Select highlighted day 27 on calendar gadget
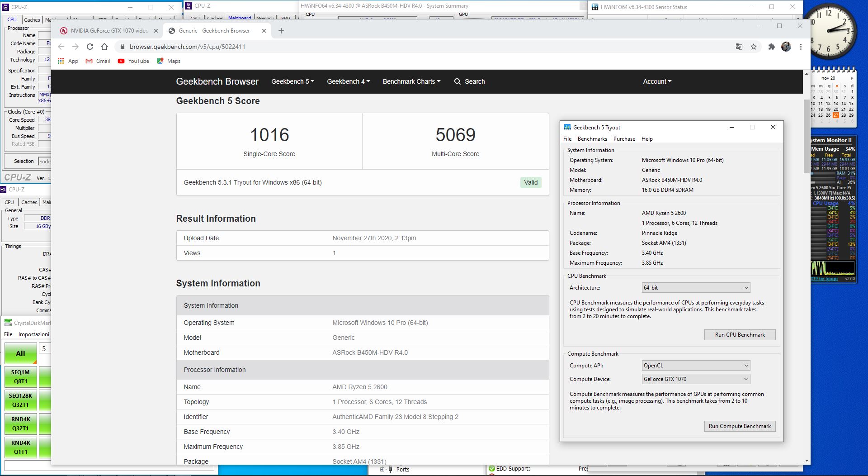The width and height of the screenshot is (868, 476). click(x=836, y=115)
